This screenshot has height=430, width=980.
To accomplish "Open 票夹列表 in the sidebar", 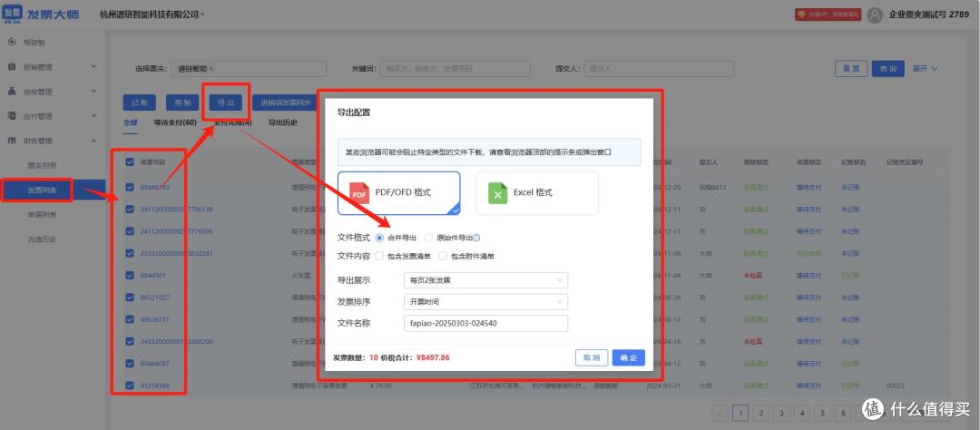I will (42, 166).
